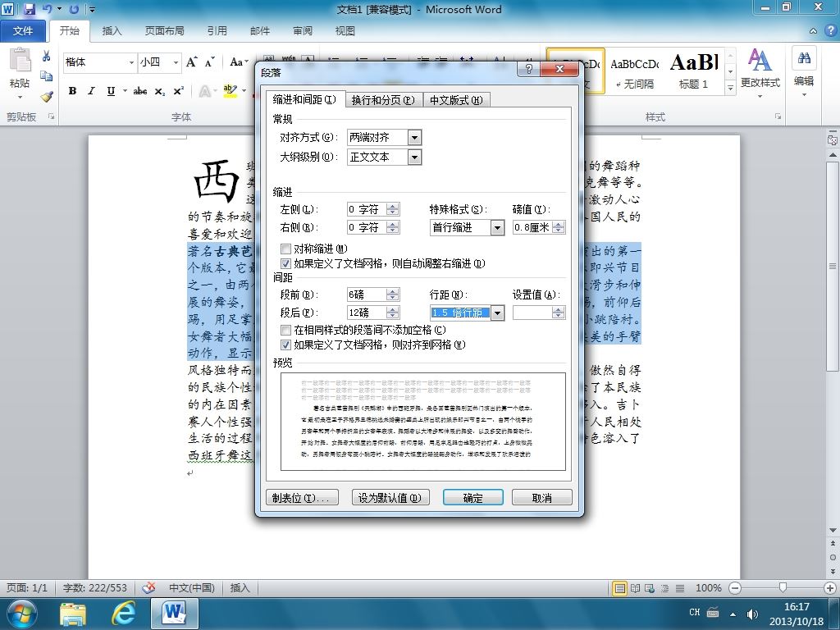Click the zoom slider handle
The image size is (840, 630).
[x=783, y=588]
